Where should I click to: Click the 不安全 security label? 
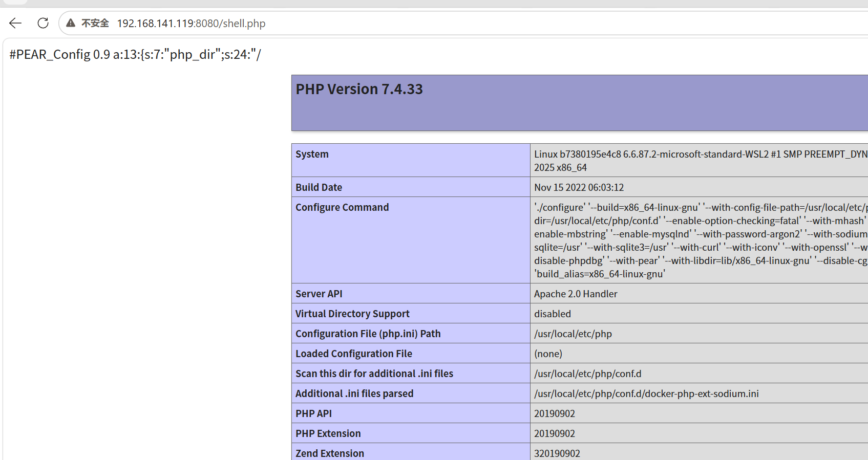point(95,23)
